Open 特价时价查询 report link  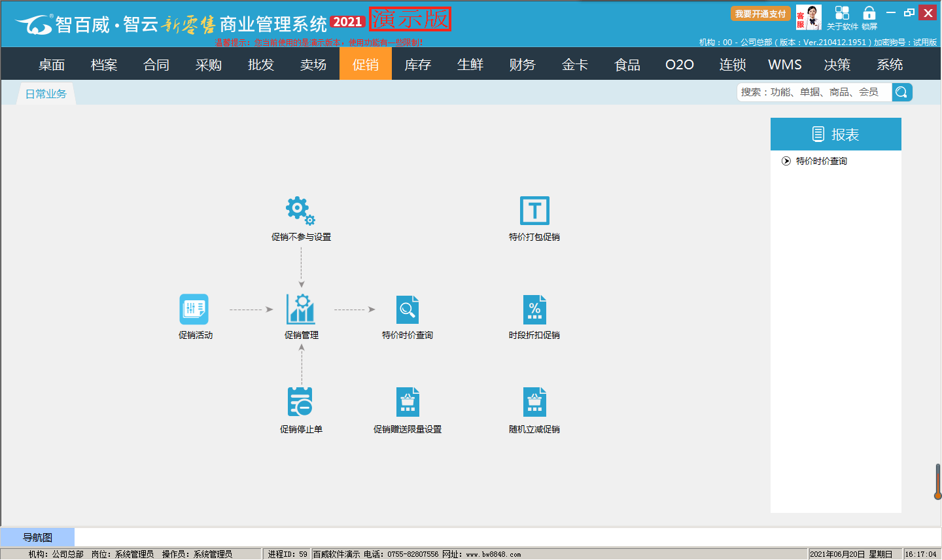821,161
